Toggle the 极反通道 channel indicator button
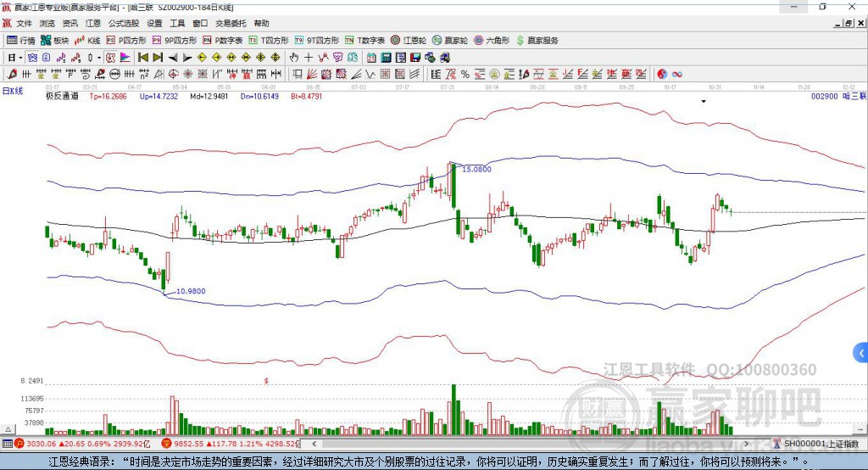 [x=62, y=96]
